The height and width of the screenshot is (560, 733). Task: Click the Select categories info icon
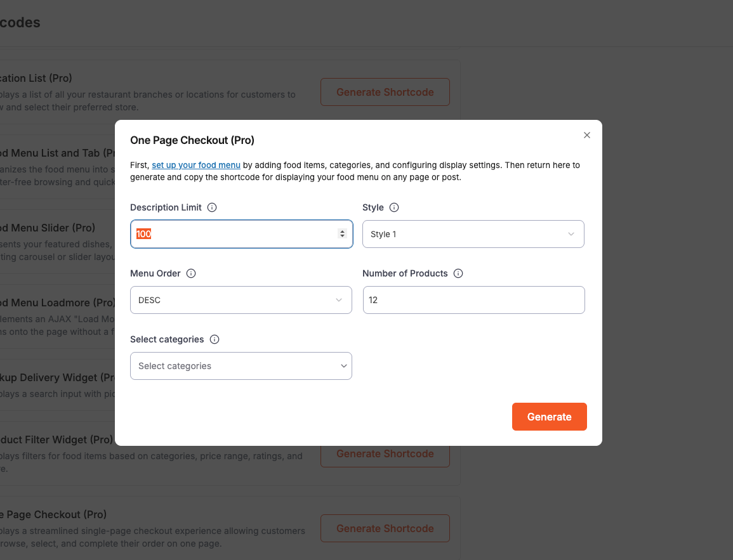pos(215,339)
